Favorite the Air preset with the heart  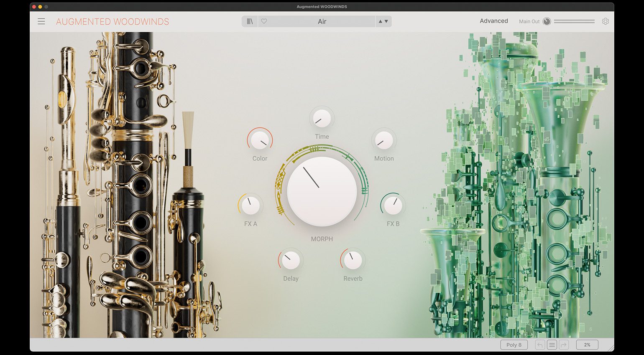click(x=264, y=21)
